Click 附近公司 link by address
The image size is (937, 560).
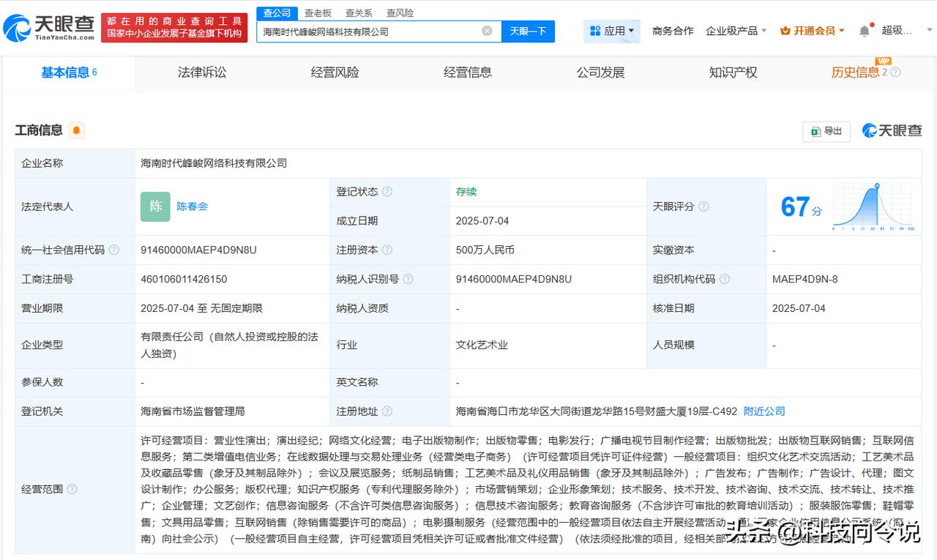coord(764,411)
